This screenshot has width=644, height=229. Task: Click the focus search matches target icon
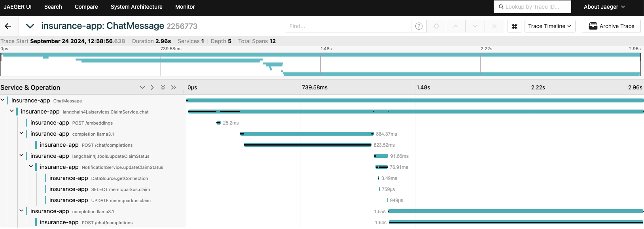tap(436, 26)
